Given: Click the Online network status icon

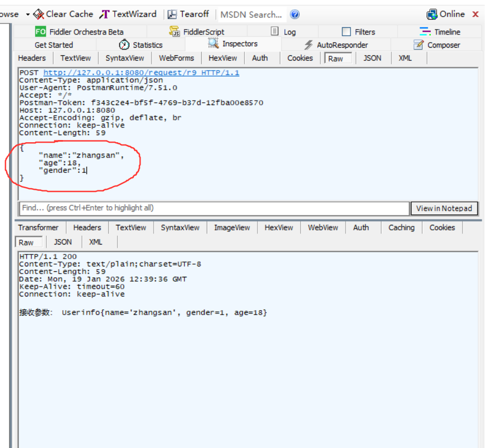Looking at the screenshot, I should 432,14.
